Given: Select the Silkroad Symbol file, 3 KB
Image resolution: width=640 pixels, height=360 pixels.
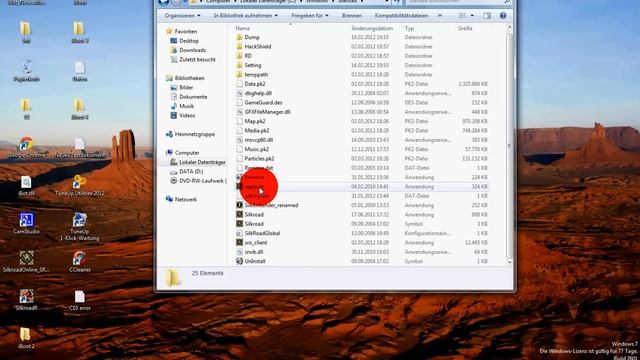Looking at the screenshot, I should [x=254, y=224].
